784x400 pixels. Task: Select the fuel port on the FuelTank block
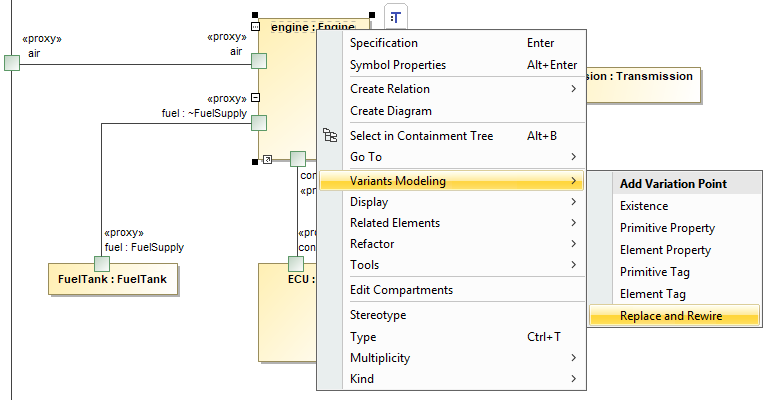click(x=101, y=263)
